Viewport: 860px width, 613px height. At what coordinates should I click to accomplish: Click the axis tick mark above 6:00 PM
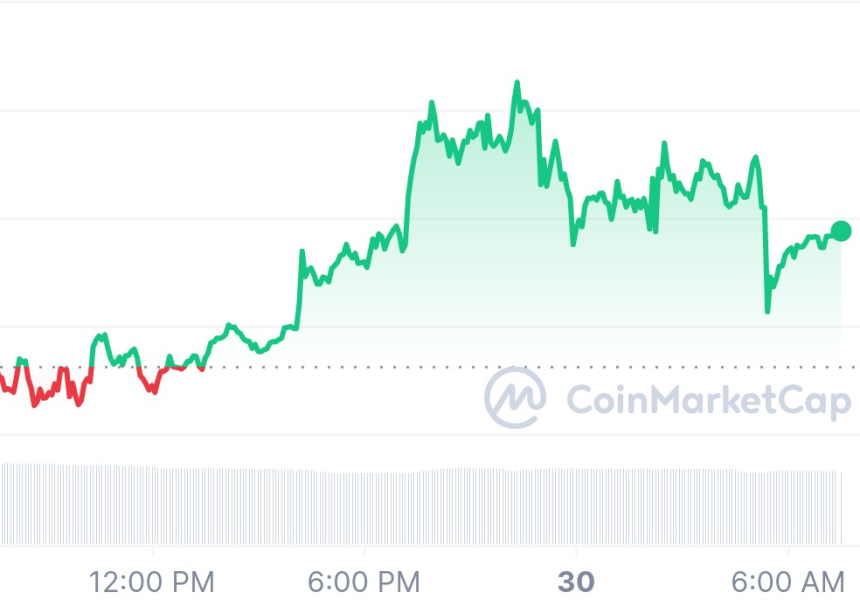[x=364, y=549]
